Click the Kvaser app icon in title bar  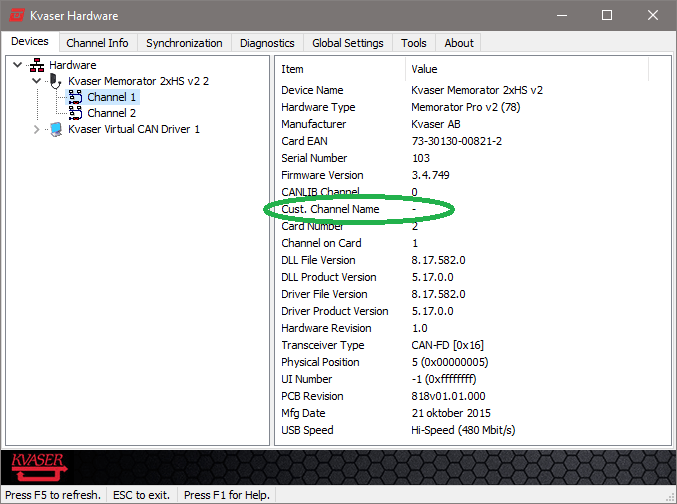(x=17, y=15)
